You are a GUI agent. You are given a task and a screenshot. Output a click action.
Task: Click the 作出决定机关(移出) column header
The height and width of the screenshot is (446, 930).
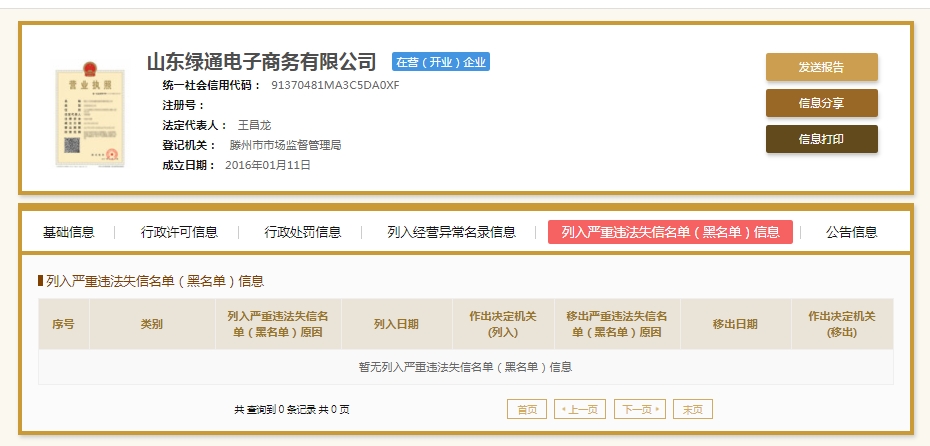click(842, 324)
